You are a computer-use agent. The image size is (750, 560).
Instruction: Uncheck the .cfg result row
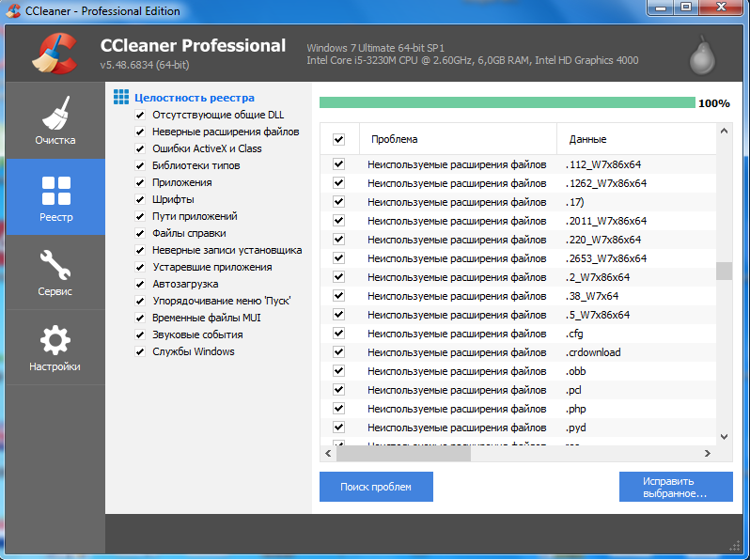click(338, 333)
